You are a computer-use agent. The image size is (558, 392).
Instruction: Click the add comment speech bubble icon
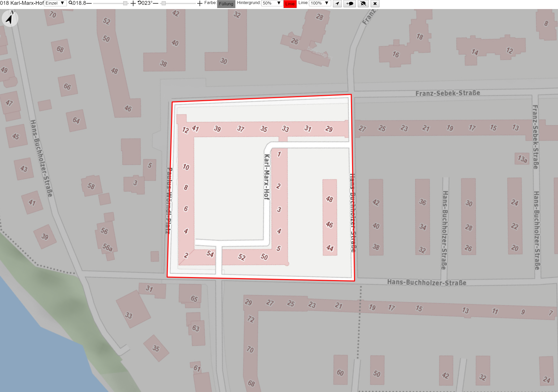pos(350,4)
